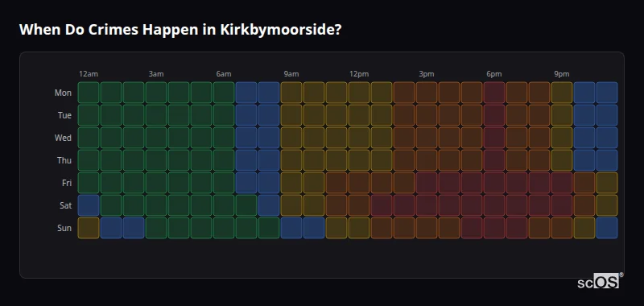Click the 'Thu' row label
The image size is (644, 306).
click(64, 160)
